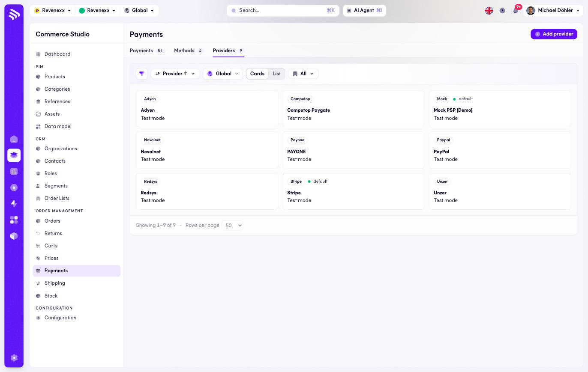Viewport: 588px width, 372px height.
Task: Expand the Global dropdown in the top header
Action: 139,10
